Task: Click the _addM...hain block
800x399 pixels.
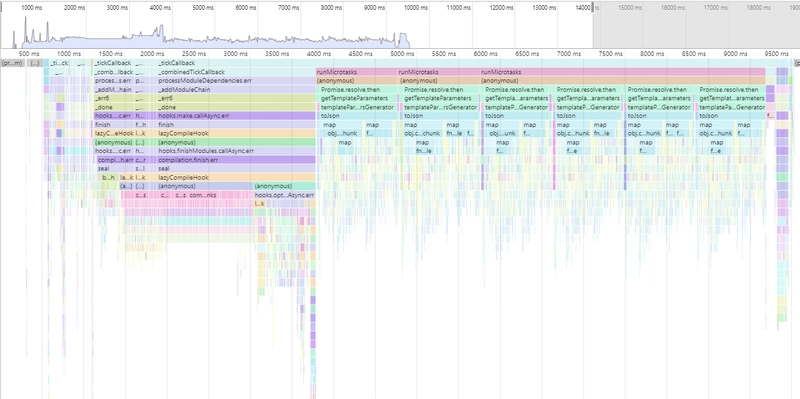Action: 113,90
